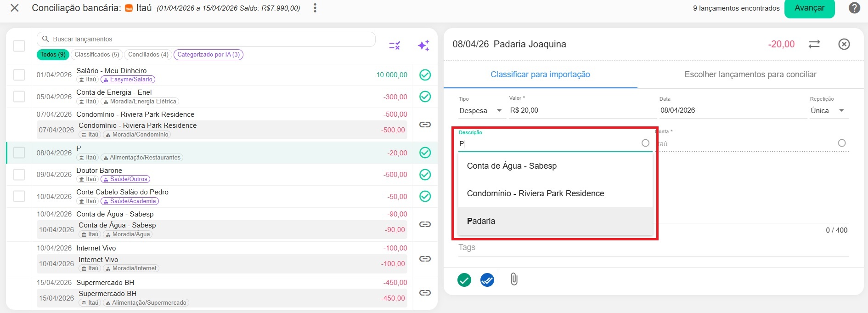Select the Doutor Barone row checkbox
Viewport: 868px width, 313px height.
click(19, 175)
